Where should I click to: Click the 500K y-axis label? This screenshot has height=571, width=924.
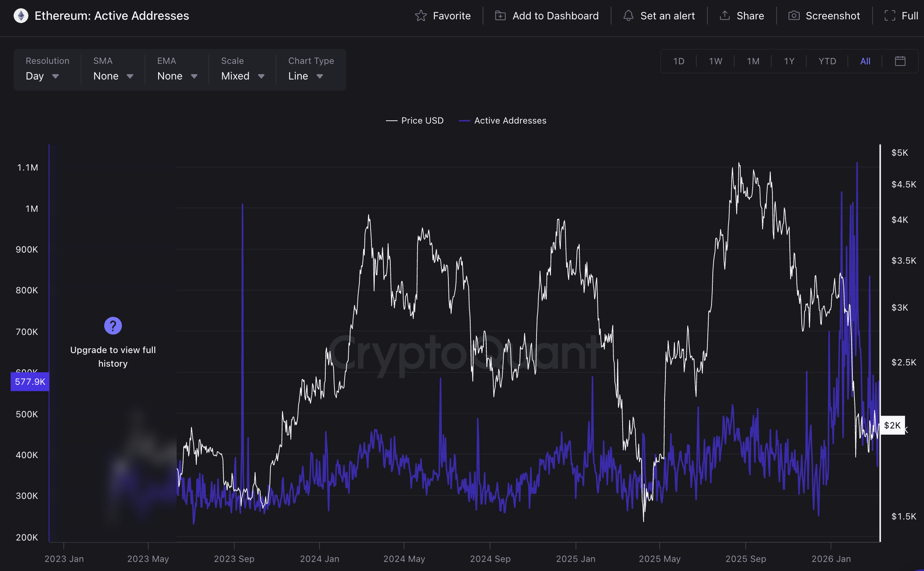(x=27, y=414)
